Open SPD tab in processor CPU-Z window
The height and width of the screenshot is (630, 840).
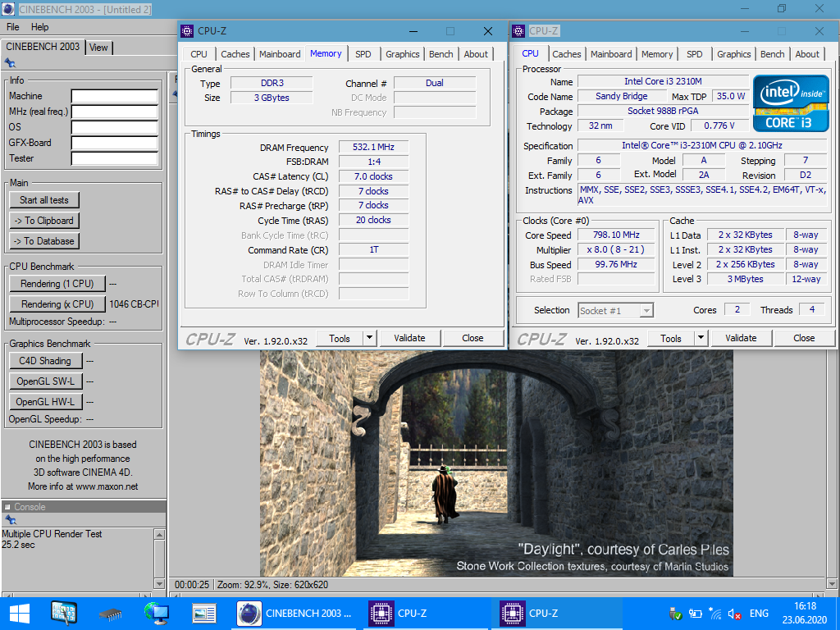pos(694,54)
